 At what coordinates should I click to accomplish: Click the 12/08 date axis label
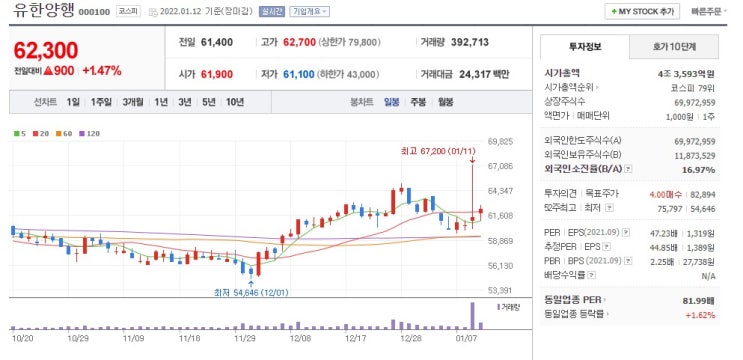coord(300,339)
